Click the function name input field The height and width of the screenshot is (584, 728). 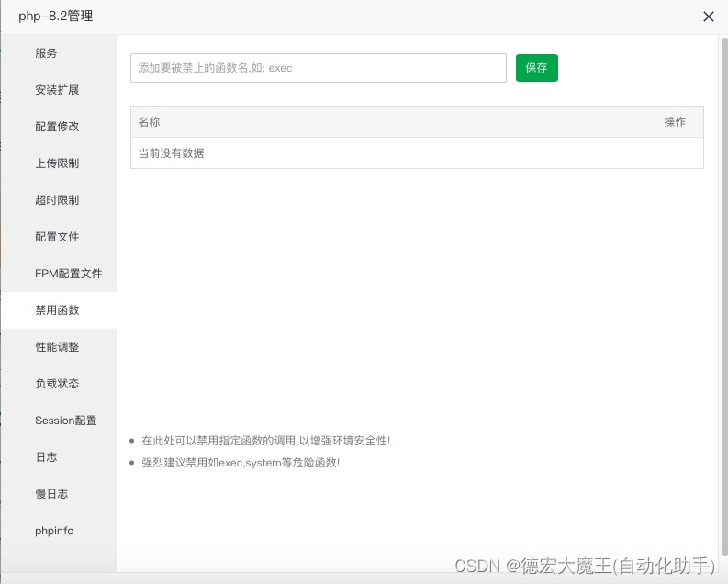point(318,68)
